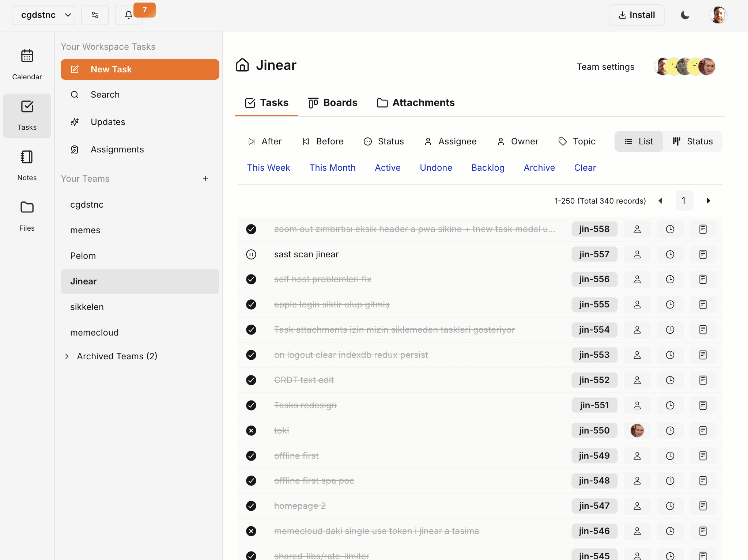Click the Install button
This screenshot has height=560, width=748.
(636, 15)
